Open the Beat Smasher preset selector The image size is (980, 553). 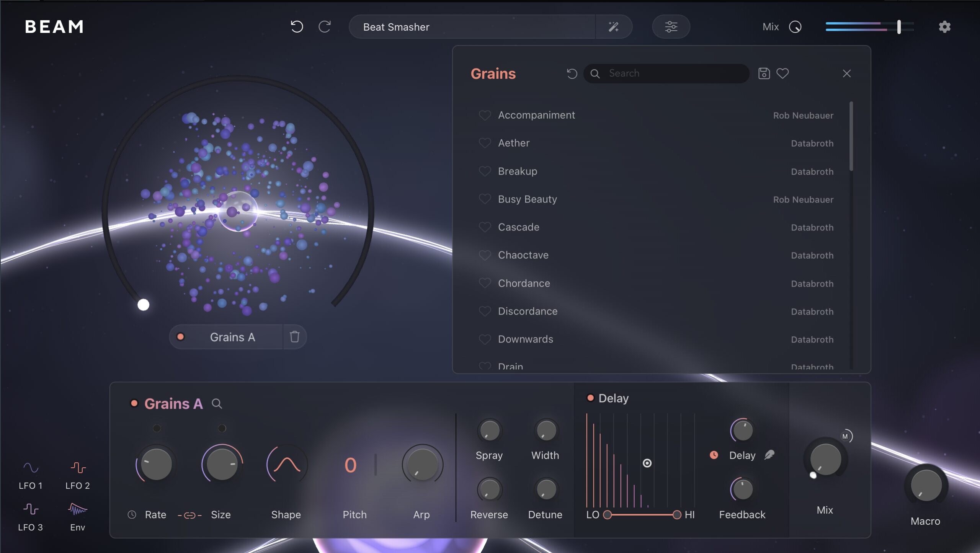pyautogui.click(x=472, y=27)
